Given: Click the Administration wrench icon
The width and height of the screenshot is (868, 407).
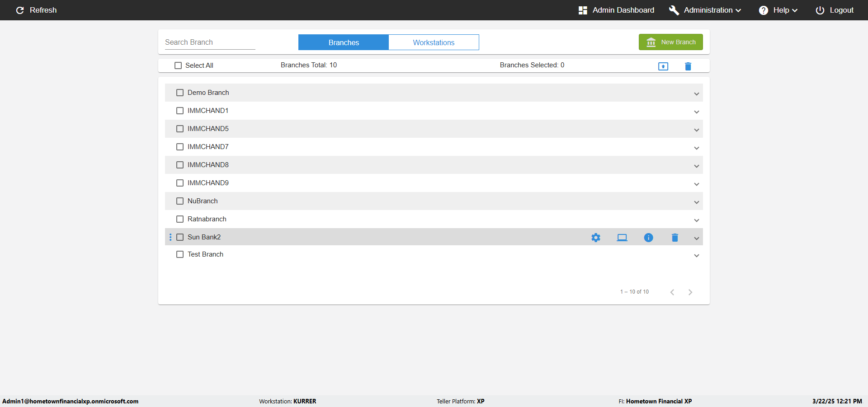Looking at the screenshot, I should tap(674, 10).
